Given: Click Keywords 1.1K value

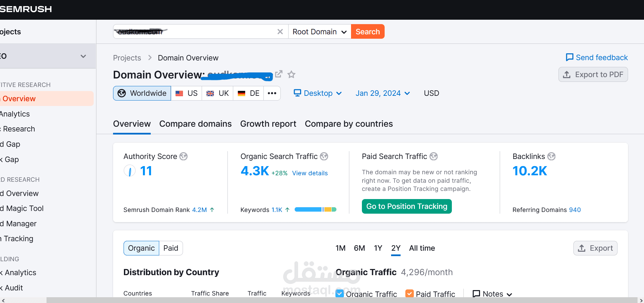Looking at the screenshot, I should pyautogui.click(x=277, y=210).
